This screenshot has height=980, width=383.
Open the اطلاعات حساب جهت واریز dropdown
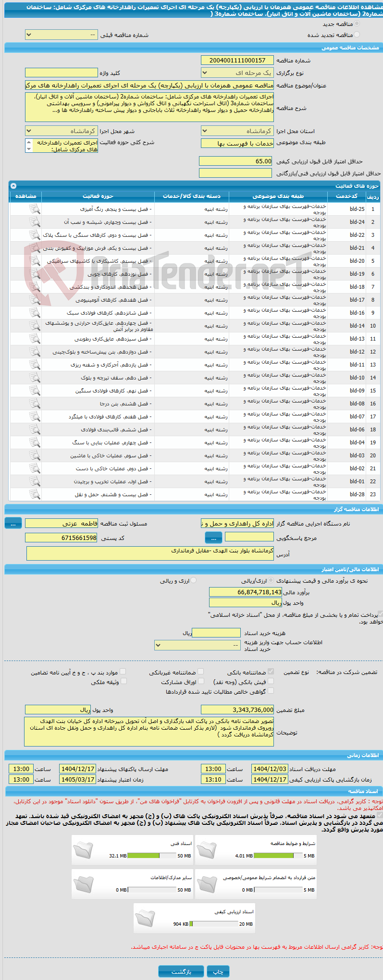[197, 645]
